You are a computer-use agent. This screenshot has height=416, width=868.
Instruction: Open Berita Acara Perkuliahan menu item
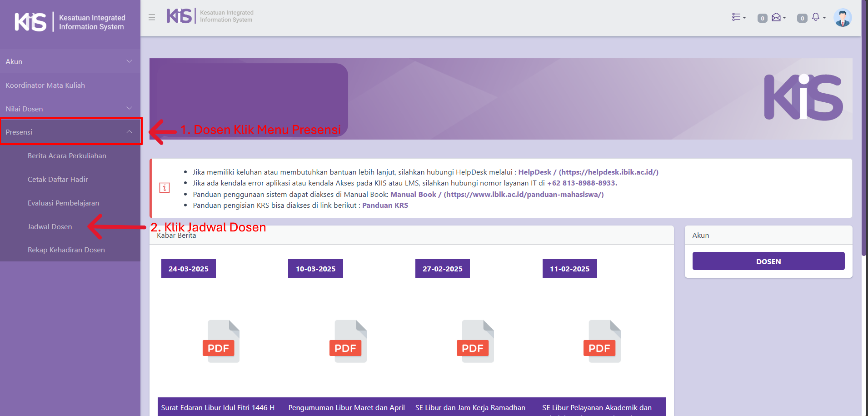point(67,155)
